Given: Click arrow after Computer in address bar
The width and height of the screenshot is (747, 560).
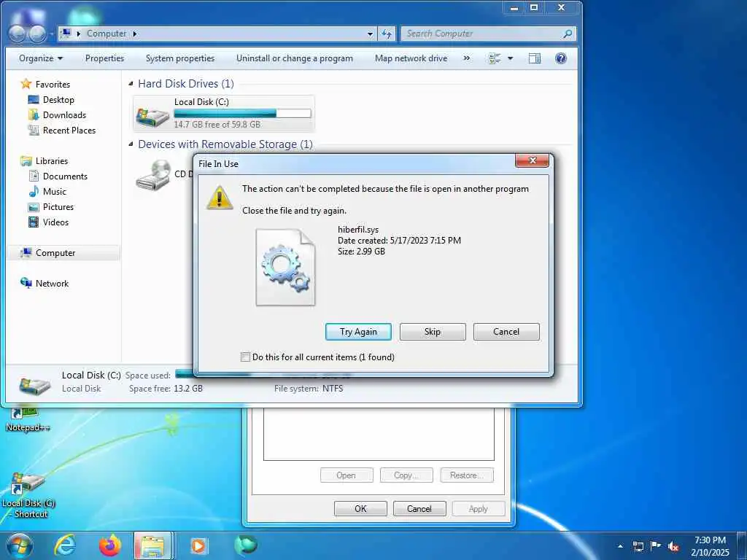Looking at the screenshot, I should (135, 34).
